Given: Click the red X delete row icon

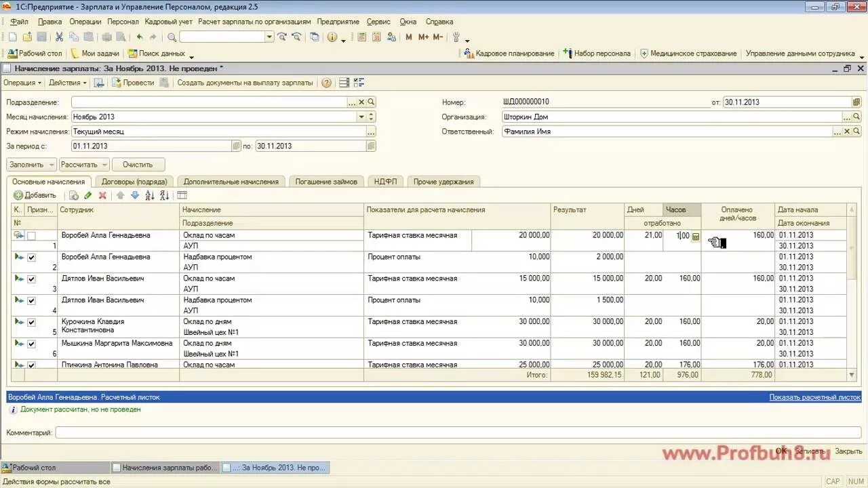Looking at the screenshot, I should pyautogui.click(x=102, y=195).
